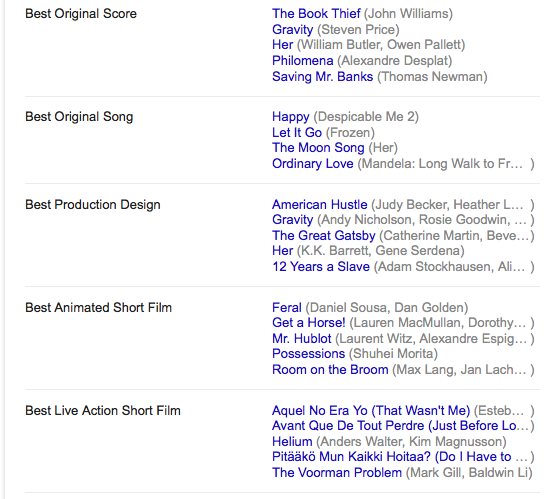Open the Ordinary Love link
Viewport: 553px width, 499px height.
[312, 164]
